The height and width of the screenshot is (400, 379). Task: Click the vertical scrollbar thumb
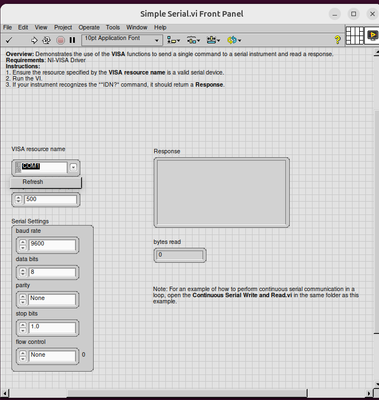tap(376, 222)
